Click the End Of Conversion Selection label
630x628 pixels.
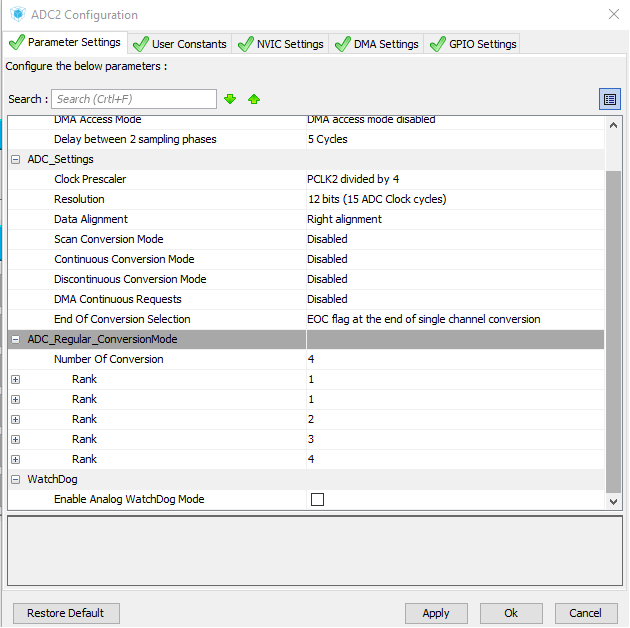point(122,319)
